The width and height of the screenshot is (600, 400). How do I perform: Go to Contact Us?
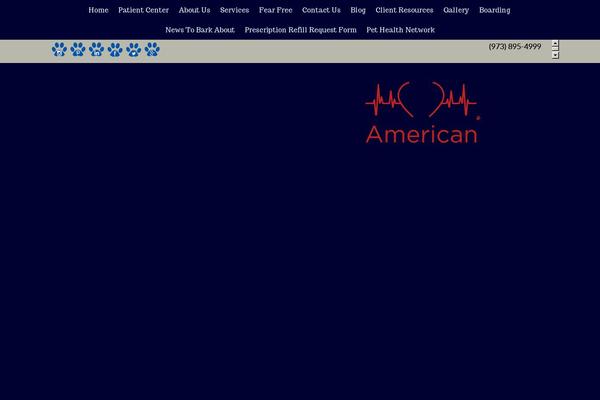[321, 10]
